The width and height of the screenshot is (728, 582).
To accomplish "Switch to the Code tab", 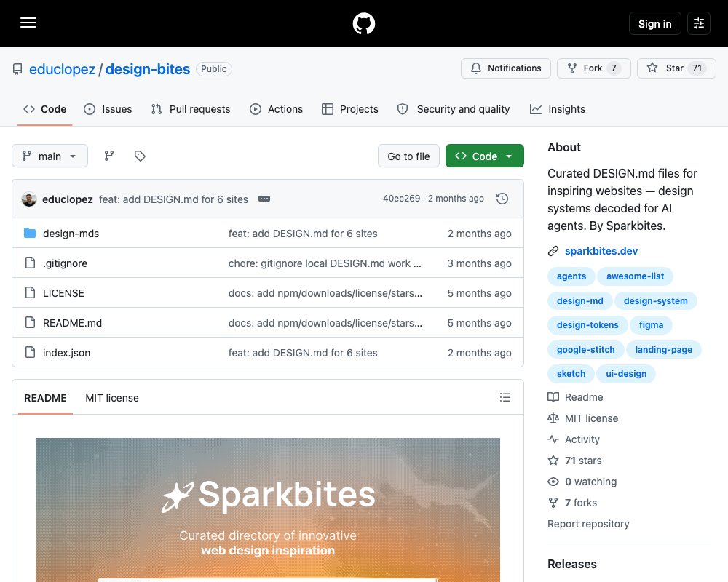I will pos(45,109).
